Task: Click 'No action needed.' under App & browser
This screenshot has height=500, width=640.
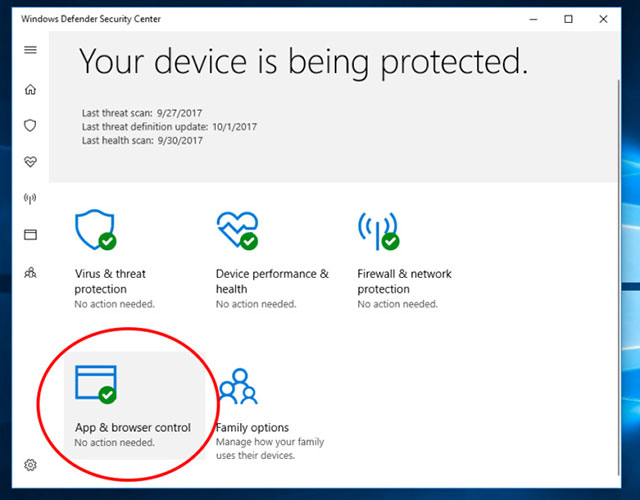Action: pyautogui.click(x=115, y=442)
